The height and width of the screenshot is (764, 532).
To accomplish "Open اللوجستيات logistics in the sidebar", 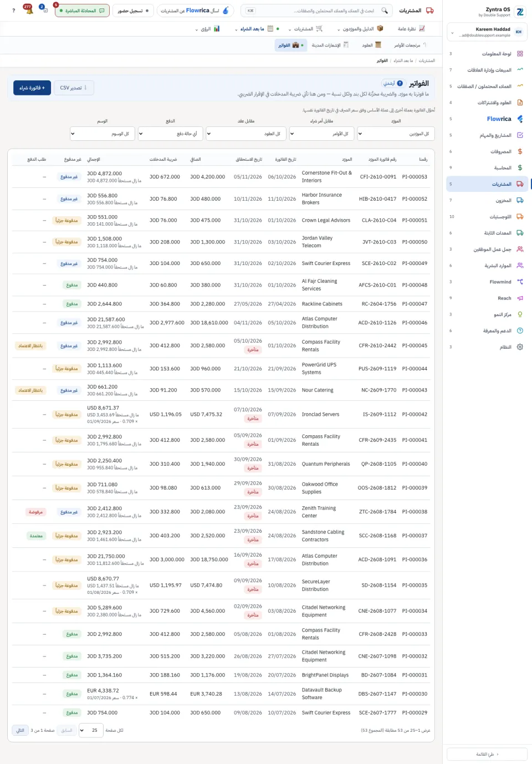I will [487, 217].
